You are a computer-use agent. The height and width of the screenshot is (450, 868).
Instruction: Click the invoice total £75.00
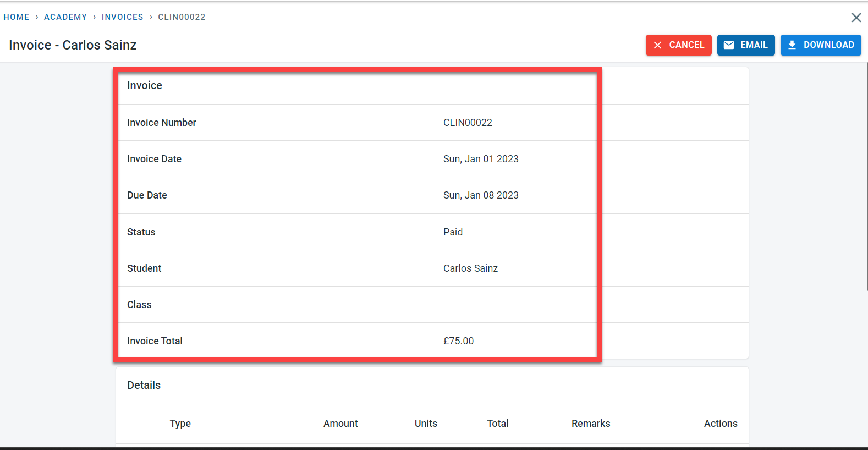coord(458,341)
